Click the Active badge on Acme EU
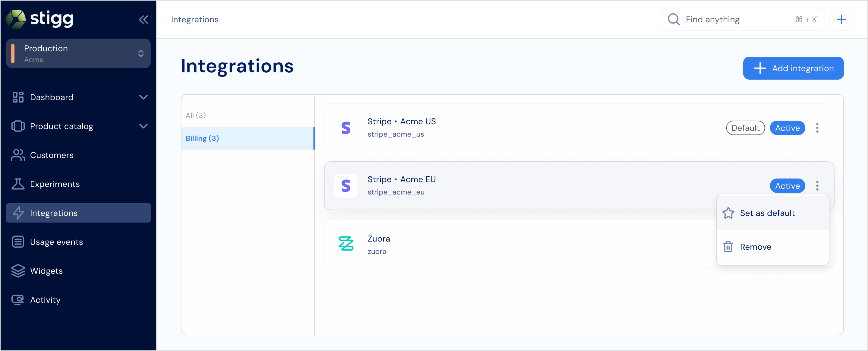Viewport: 868px width, 351px height. [x=788, y=186]
